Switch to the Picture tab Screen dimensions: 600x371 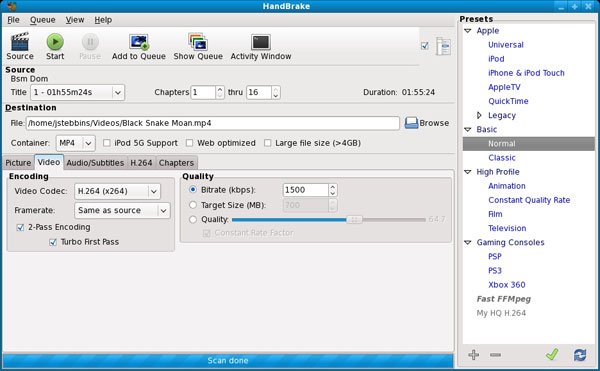[x=18, y=163]
